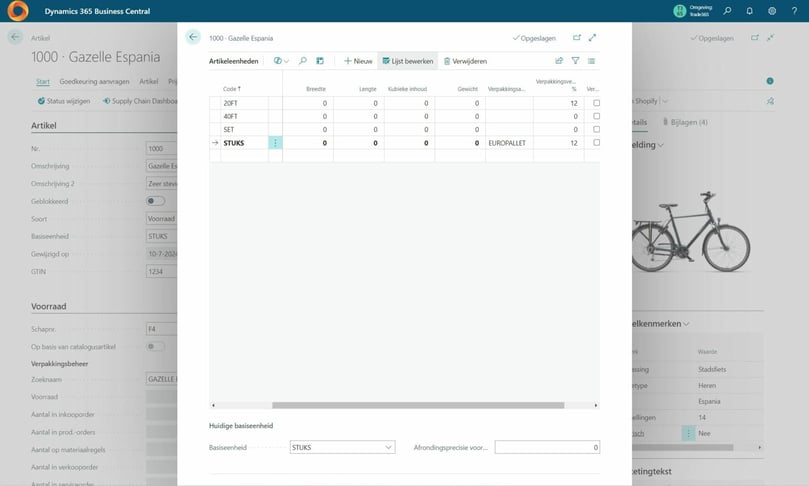Screen dimensions: 809x486
Task: Click the Dynamics 365 app logo
Action: coord(18,11)
